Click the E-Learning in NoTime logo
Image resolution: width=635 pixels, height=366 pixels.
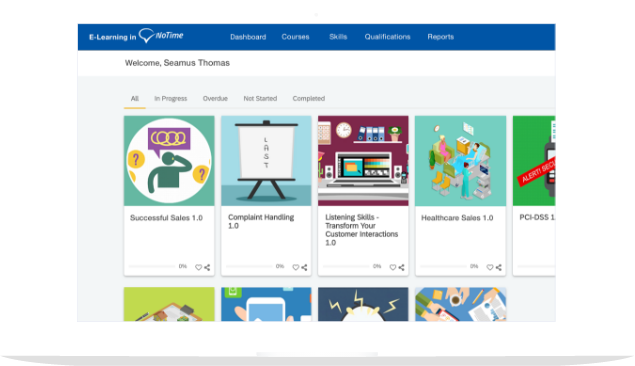[136, 36]
